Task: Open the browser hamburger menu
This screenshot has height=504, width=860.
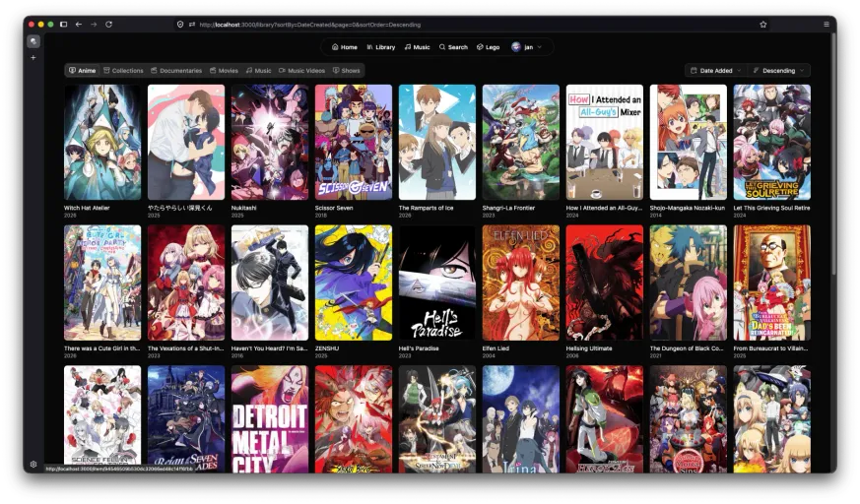Action: point(826,24)
